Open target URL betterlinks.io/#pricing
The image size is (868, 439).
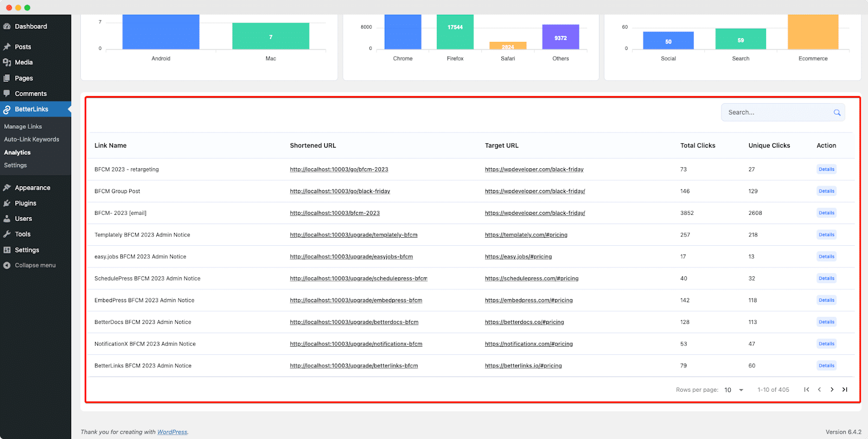click(524, 366)
